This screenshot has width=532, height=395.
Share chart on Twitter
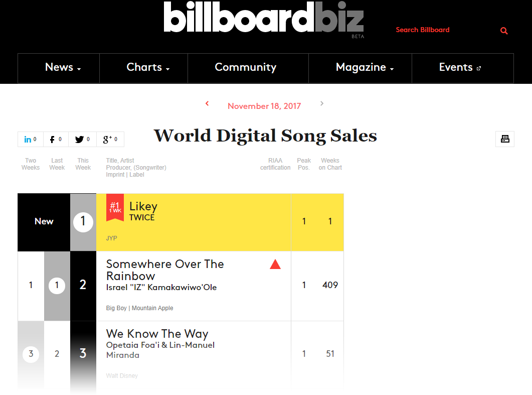(82, 140)
